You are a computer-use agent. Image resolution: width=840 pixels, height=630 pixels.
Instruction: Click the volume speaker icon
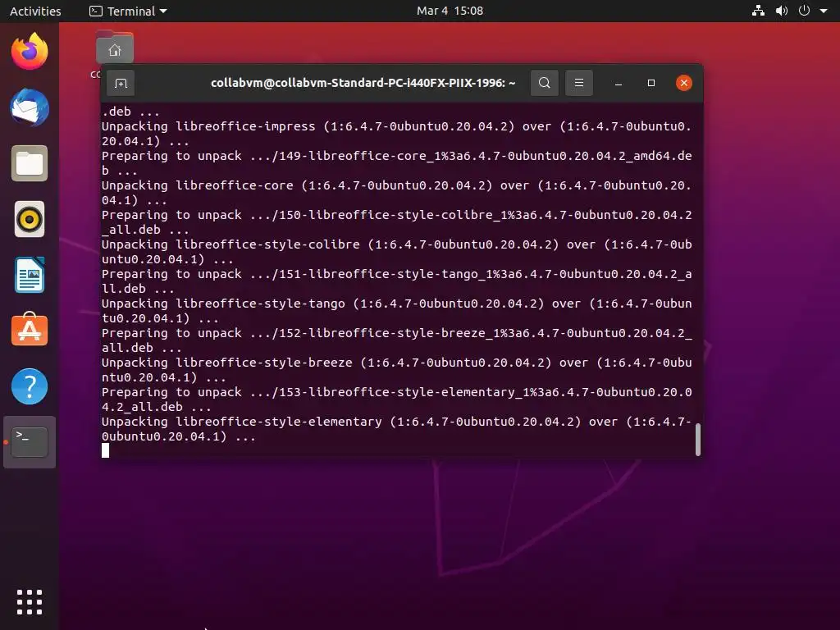(782, 11)
